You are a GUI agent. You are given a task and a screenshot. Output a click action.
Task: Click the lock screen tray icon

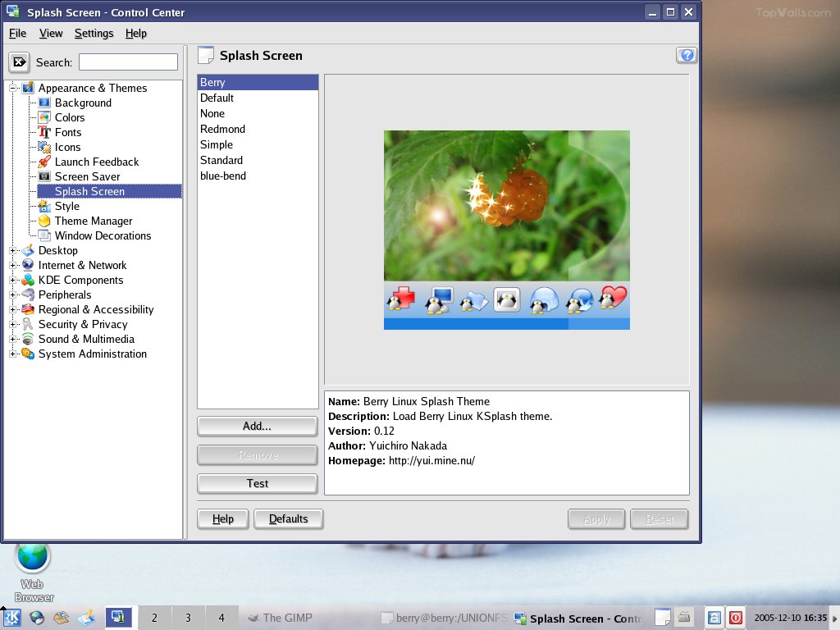click(714, 619)
